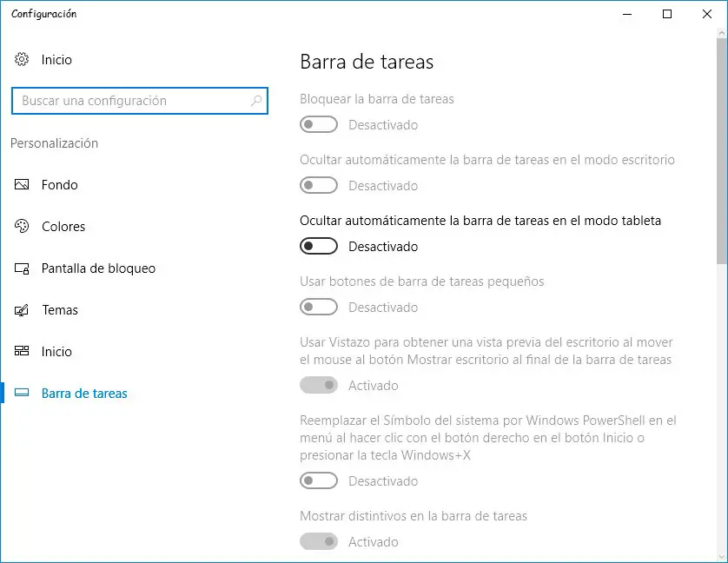Click the Colores palette icon
This screenshot has width=728, height=563.
[x=23, y=227]
